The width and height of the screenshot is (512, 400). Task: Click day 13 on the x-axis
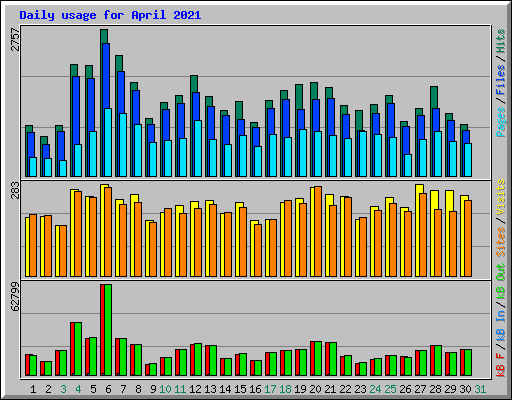coord(210,389)
